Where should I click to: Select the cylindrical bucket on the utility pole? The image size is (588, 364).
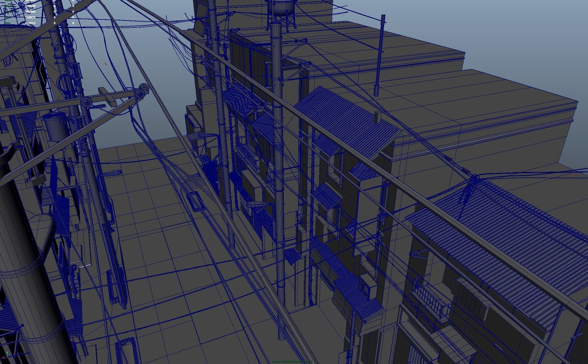tap(56, 126)
